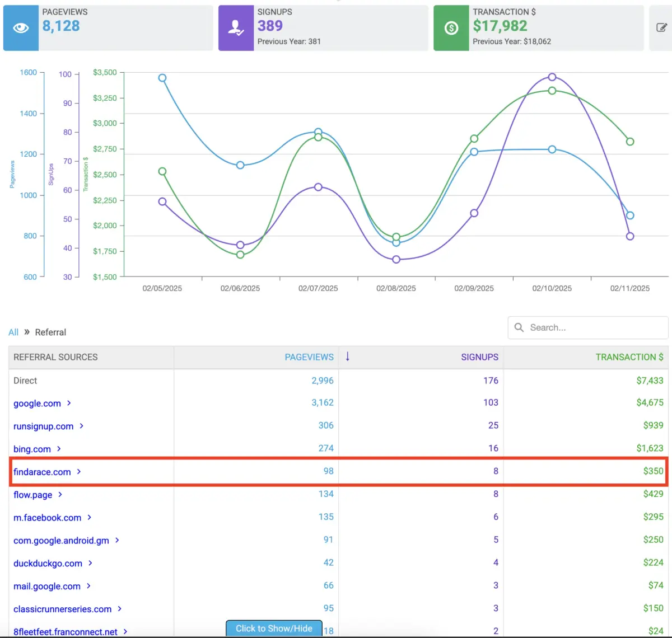This screenshot has width=672, height=638.
Task: Click the sort arrow next to Pageviews header
Action: coord(347,356)
